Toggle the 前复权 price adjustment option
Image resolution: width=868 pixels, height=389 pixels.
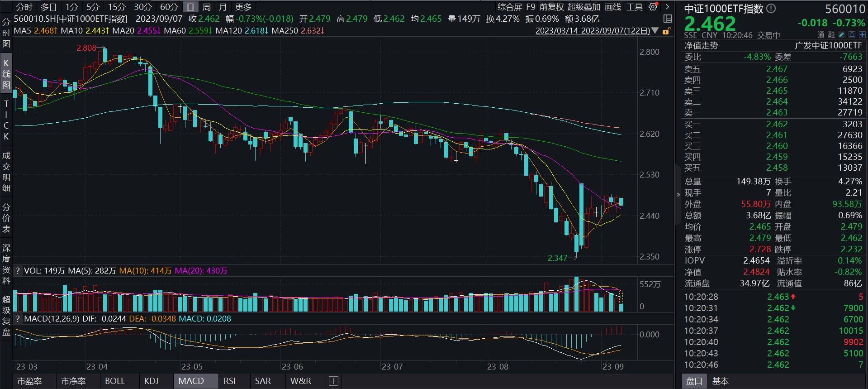click(x=551, y=7)
